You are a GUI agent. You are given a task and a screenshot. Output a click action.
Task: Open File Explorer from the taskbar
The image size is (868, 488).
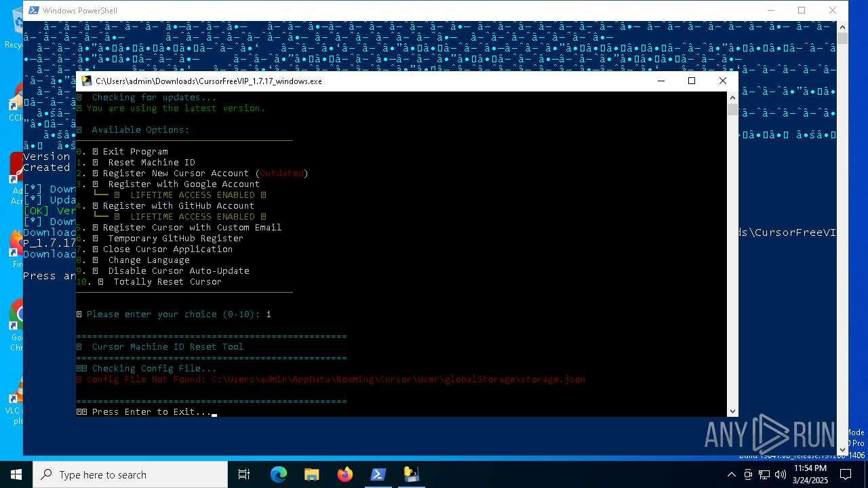(311, 474)
